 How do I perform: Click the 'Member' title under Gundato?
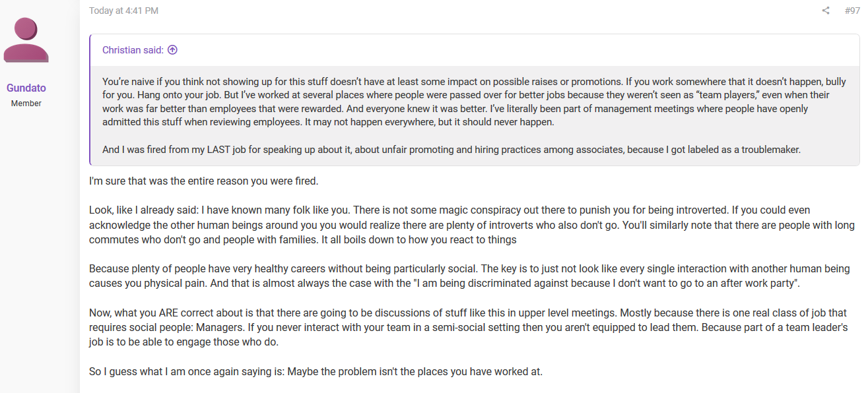coord(26,104)
